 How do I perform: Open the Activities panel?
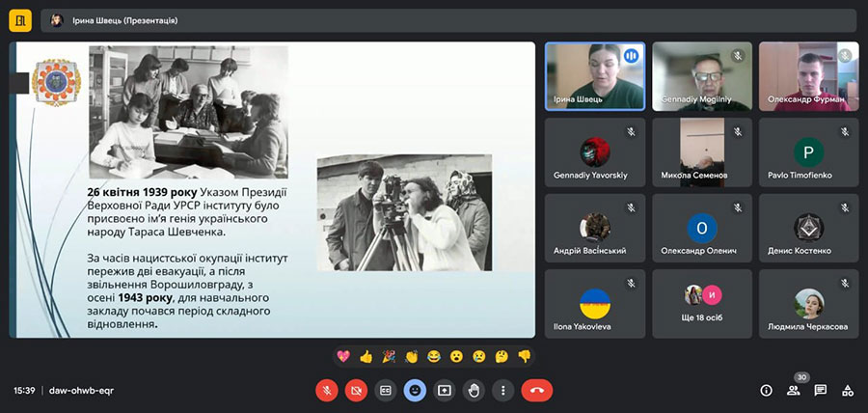(x=848, y=390)
